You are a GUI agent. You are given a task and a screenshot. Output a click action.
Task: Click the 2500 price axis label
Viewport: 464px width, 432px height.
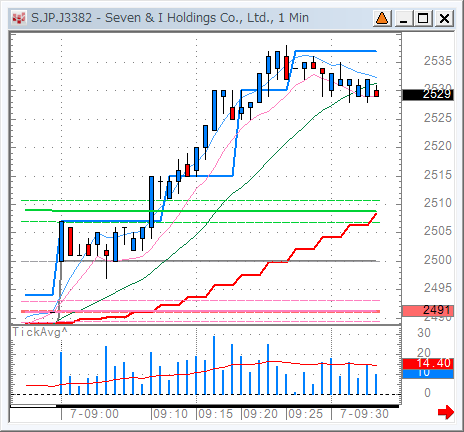tap(438, 260)
